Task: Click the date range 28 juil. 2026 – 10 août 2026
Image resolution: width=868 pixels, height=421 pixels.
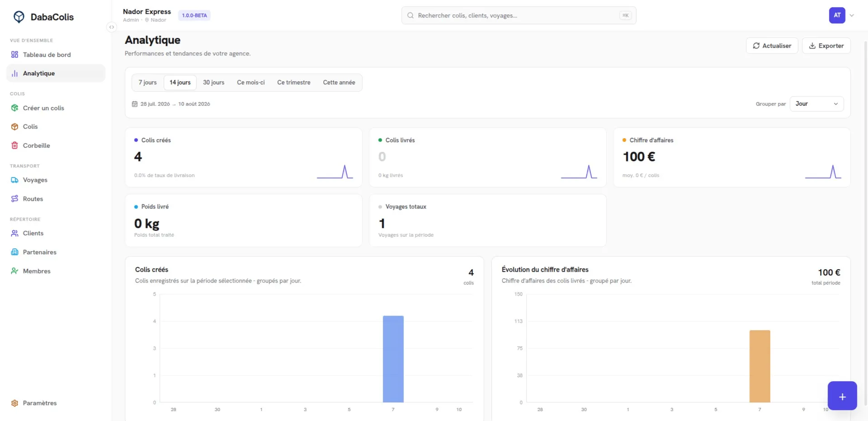Action: pos(175,104)
